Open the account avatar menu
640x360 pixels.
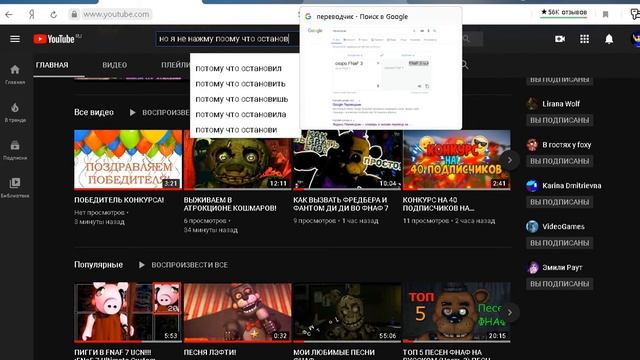point(635,39)
